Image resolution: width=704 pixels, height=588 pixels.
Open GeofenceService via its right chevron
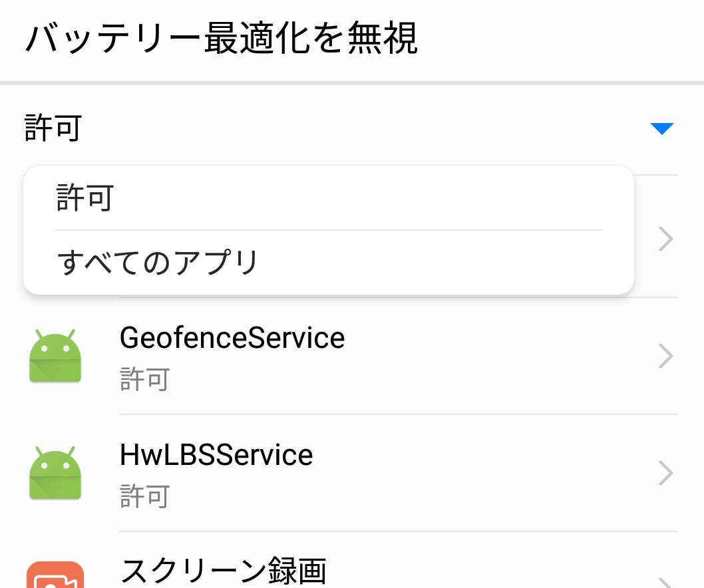(665, 357)
